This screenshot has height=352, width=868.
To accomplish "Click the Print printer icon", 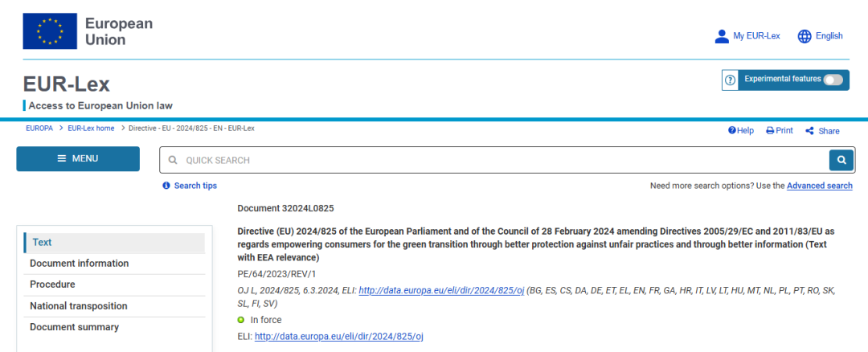I will coord(769,131).
